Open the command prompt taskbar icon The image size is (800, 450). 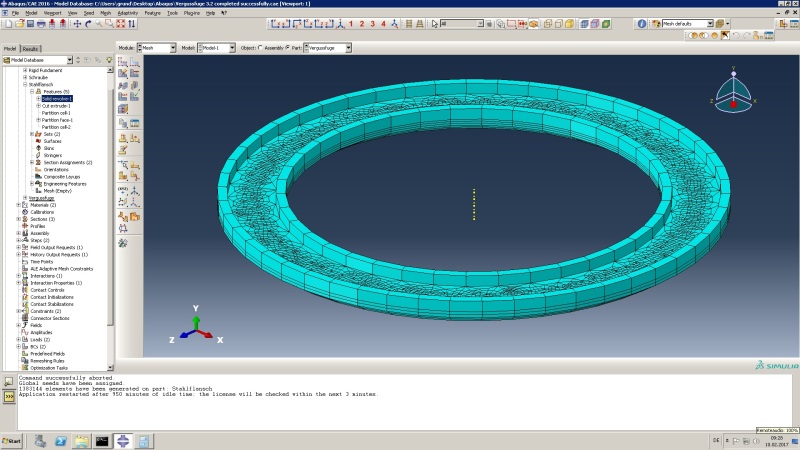pyautogui.click(x=102, y=441)
